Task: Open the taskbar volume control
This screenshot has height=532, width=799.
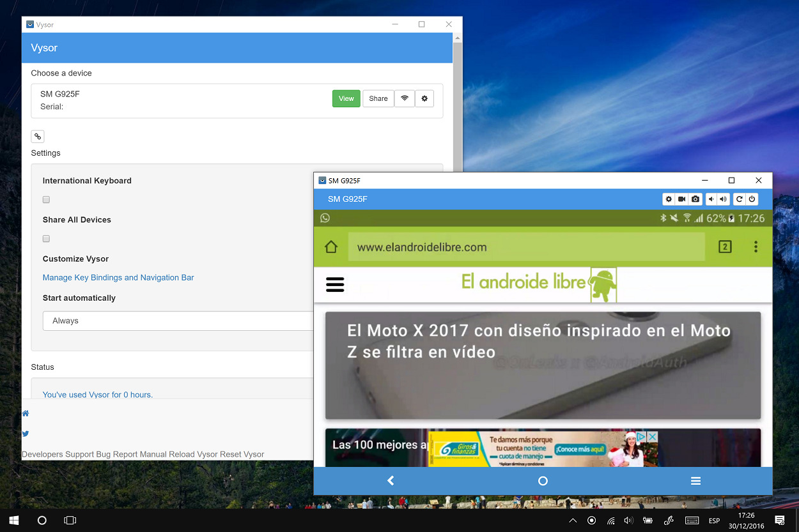Action: (628, 521)
